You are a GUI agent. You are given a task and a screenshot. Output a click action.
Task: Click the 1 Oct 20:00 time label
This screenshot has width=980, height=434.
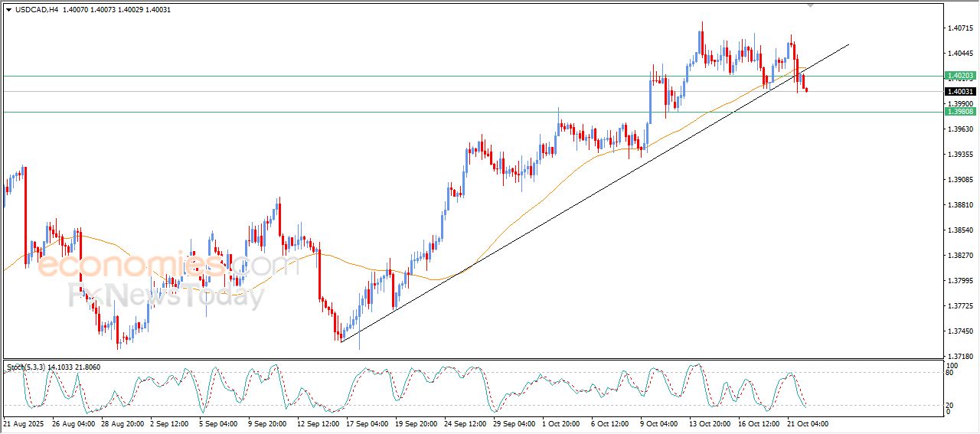click(x=560, y=423)
